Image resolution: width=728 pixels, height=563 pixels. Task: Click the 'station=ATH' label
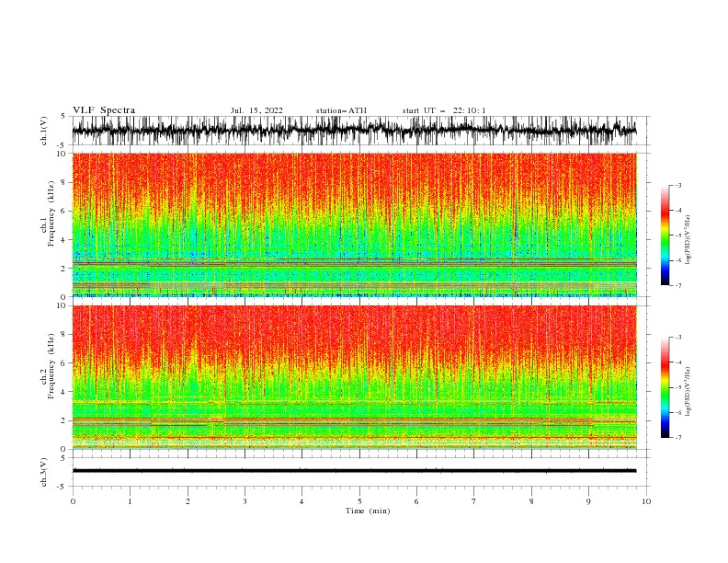(x=341, y=110)
